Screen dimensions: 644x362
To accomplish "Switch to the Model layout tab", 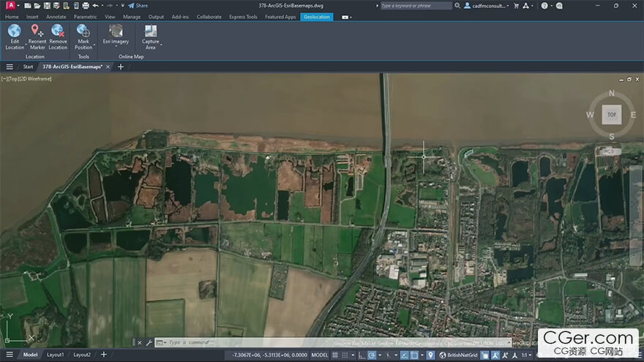I will pyautogui.click(x=30, y=355).
